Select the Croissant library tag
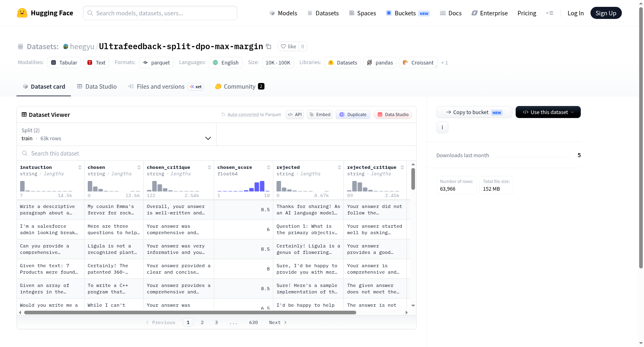Image resolution: width=644 pixels, height=347 pixels. 418,62
